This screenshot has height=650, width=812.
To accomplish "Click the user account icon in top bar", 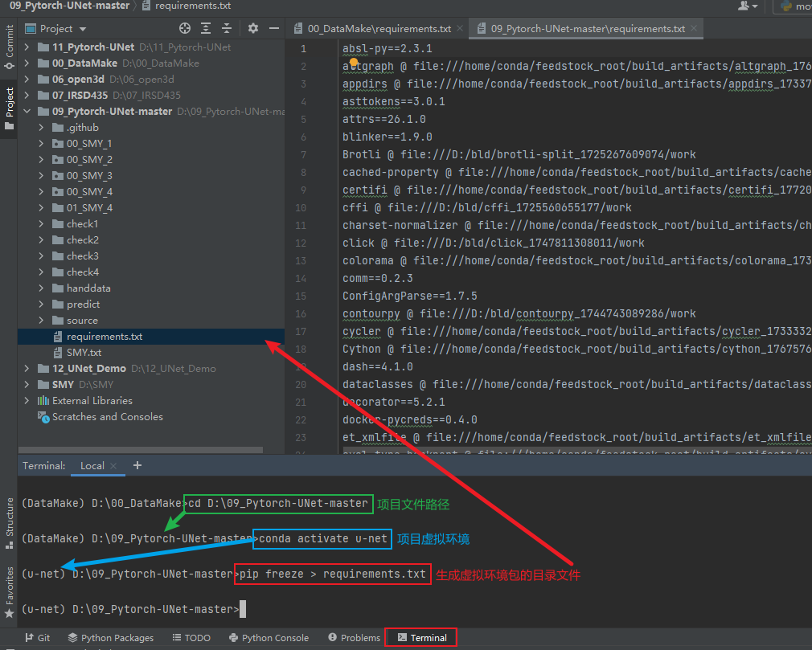I will coord(747,6).
